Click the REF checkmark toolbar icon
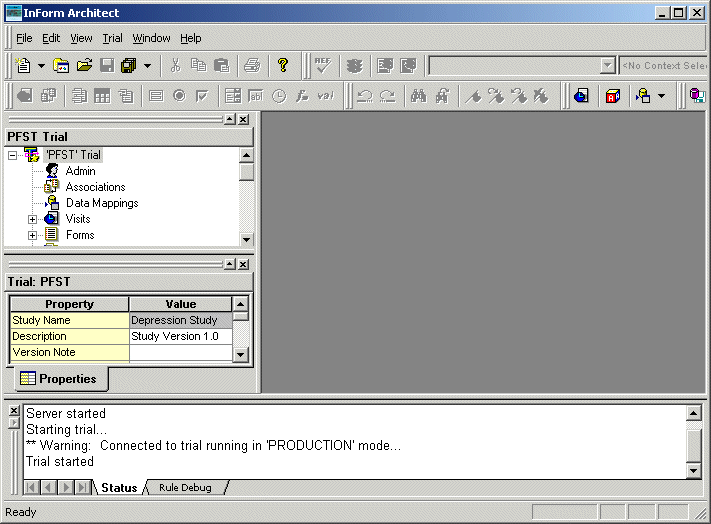This screenshot has width=711, height=524. [x=323, y=66]
